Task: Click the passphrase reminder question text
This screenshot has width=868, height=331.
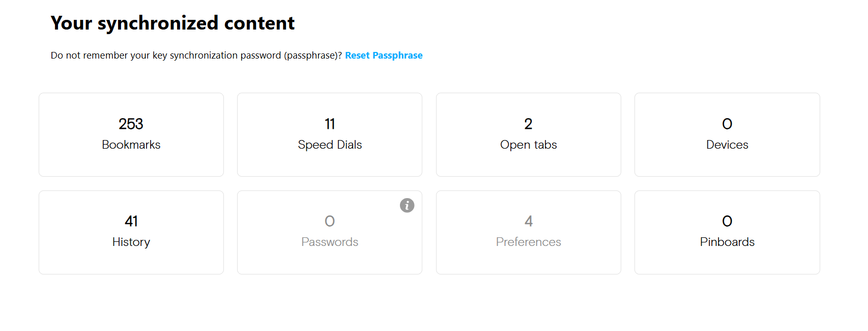Action: pyautogui.click(x=196, y=56)
